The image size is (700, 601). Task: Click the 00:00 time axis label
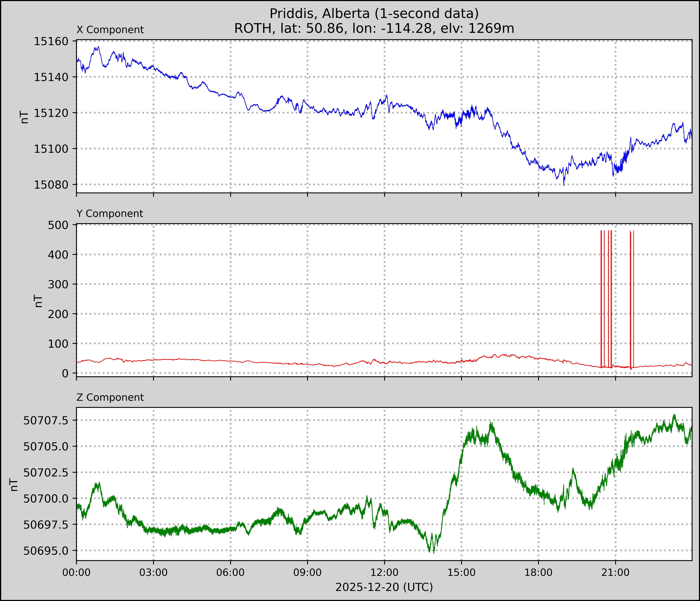coord(77,573)
